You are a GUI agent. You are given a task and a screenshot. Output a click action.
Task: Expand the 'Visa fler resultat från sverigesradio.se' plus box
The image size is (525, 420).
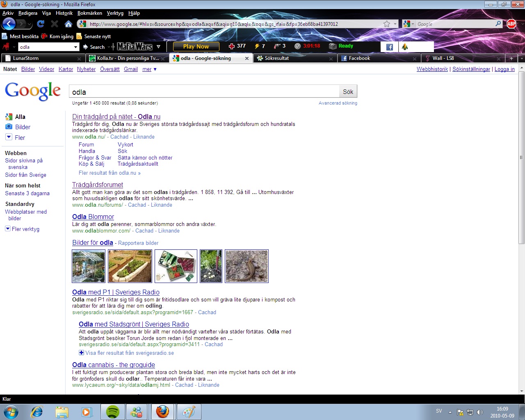pos(81,353)
